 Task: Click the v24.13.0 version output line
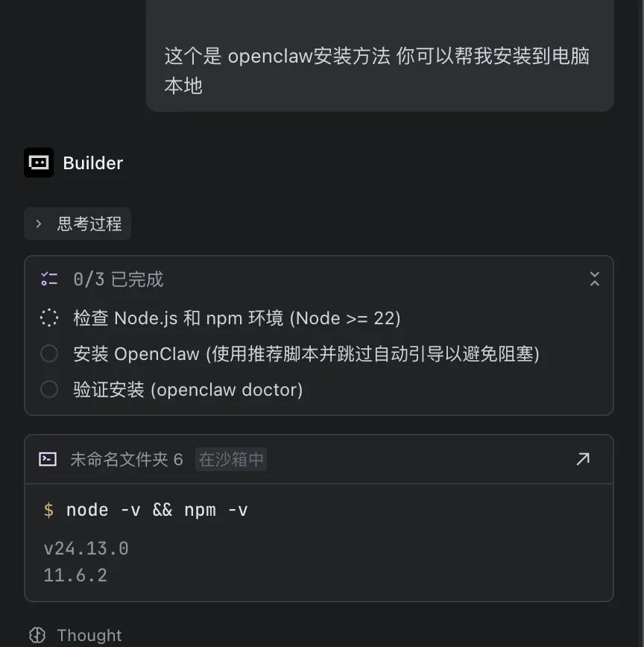[86, 549]
